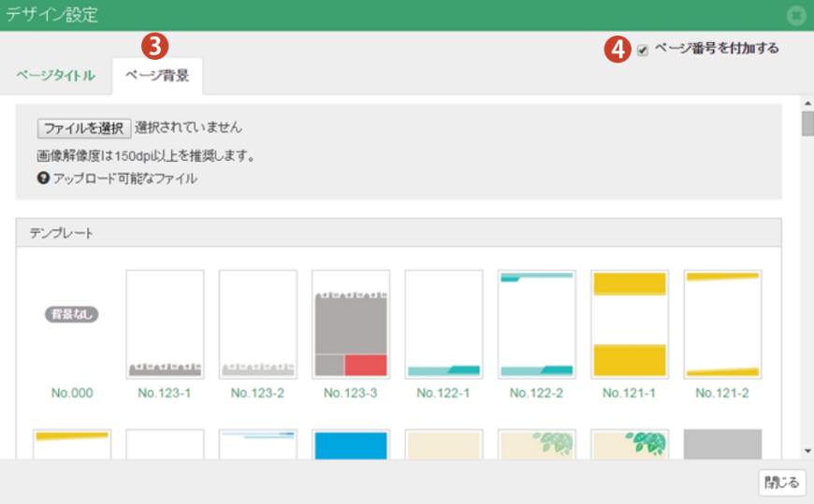Click the question mark help icon
The image size is (814, 504).
(x=43, y=178)
